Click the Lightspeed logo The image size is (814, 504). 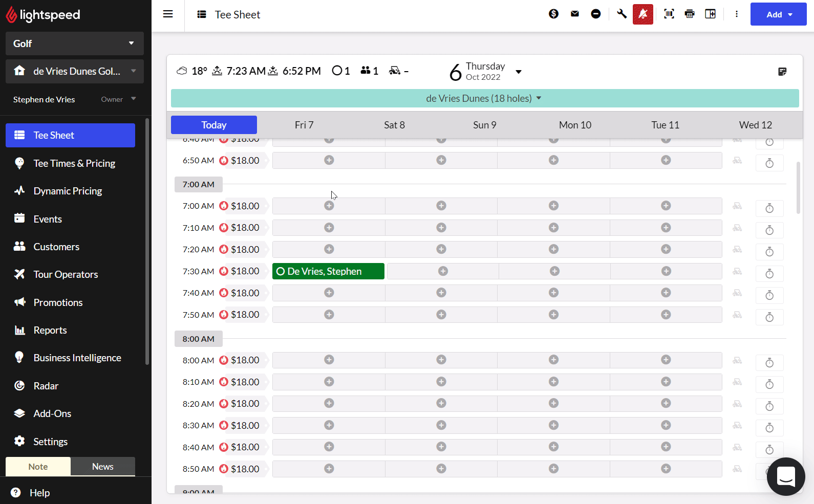(43, 15)
